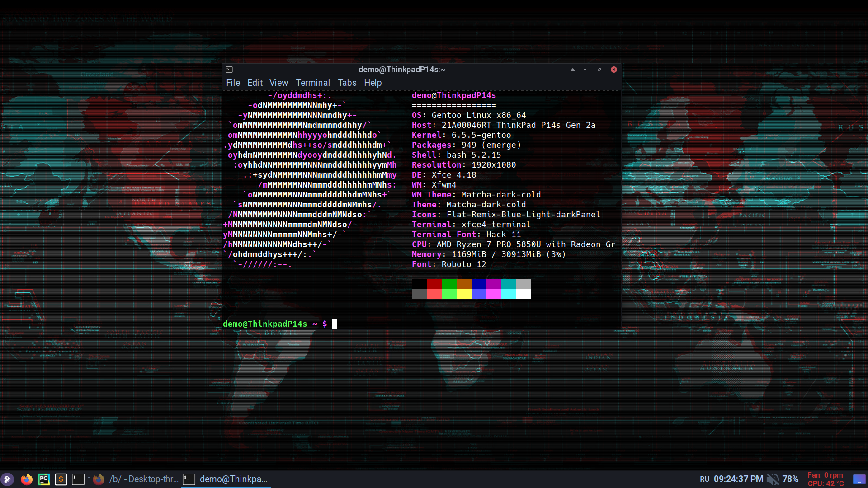Click the 09:24:37 PM clock

click(x=738, y=479)
